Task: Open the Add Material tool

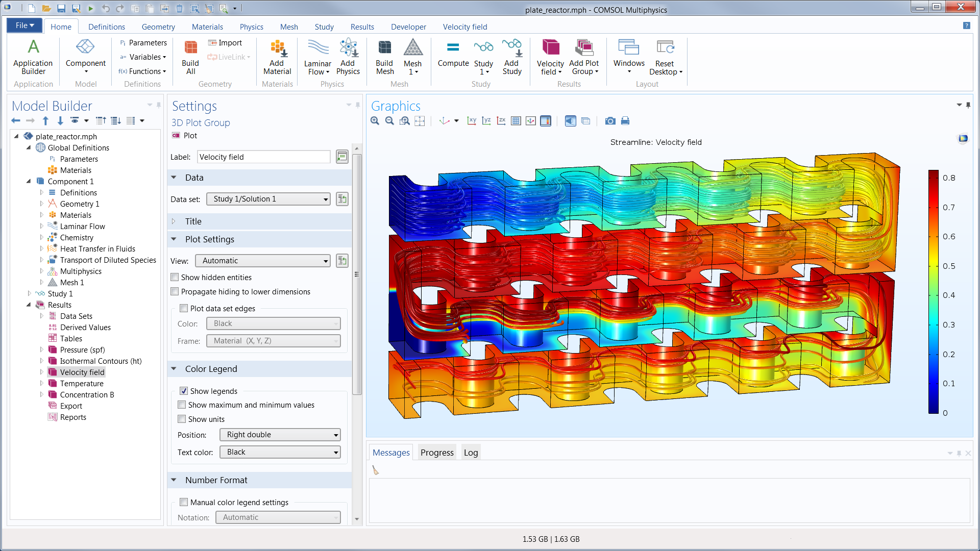Action: click(x=277, y=56)
